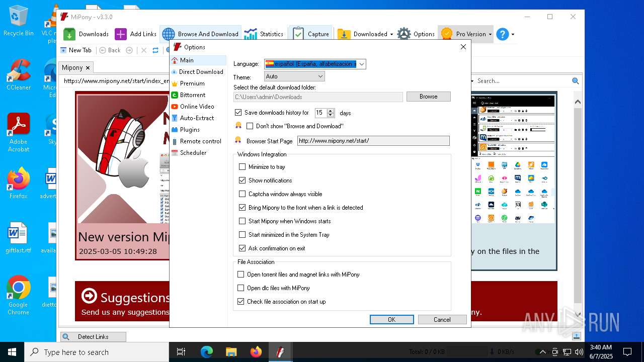Viewport: 644px width, 362px height.
Task: Click scrollbar up arrow in browser page
Action: point(578,102)
